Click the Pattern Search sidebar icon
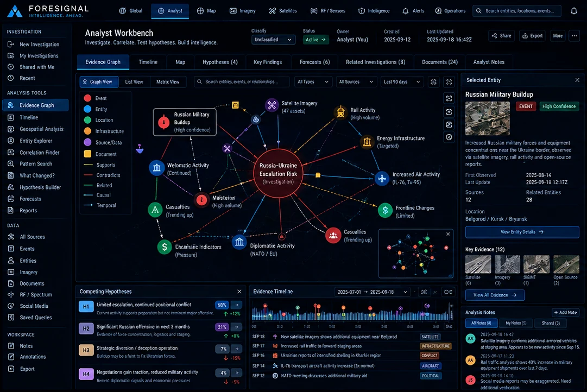 click(11, 163)
